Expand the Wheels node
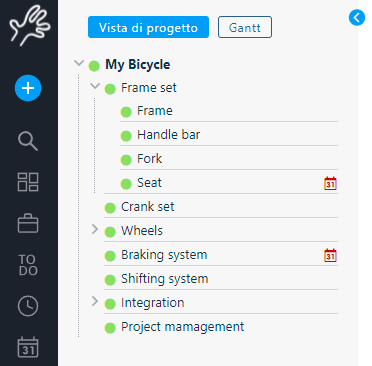The width and height of the screenshot is (372, 366). click(x=95, y=229)
